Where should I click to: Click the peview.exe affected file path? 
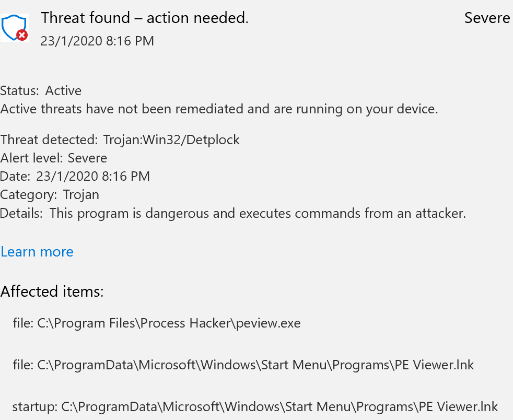(157, 323)
